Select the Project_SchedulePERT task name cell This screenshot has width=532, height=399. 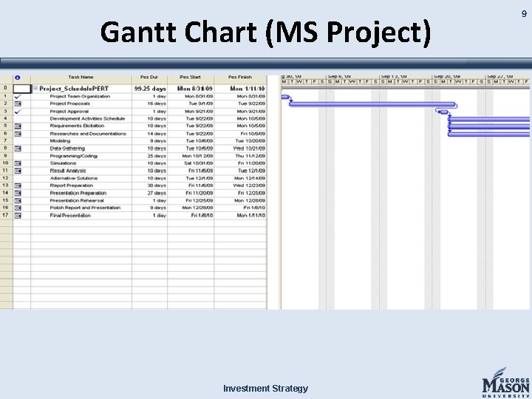(x=74, y=89)
